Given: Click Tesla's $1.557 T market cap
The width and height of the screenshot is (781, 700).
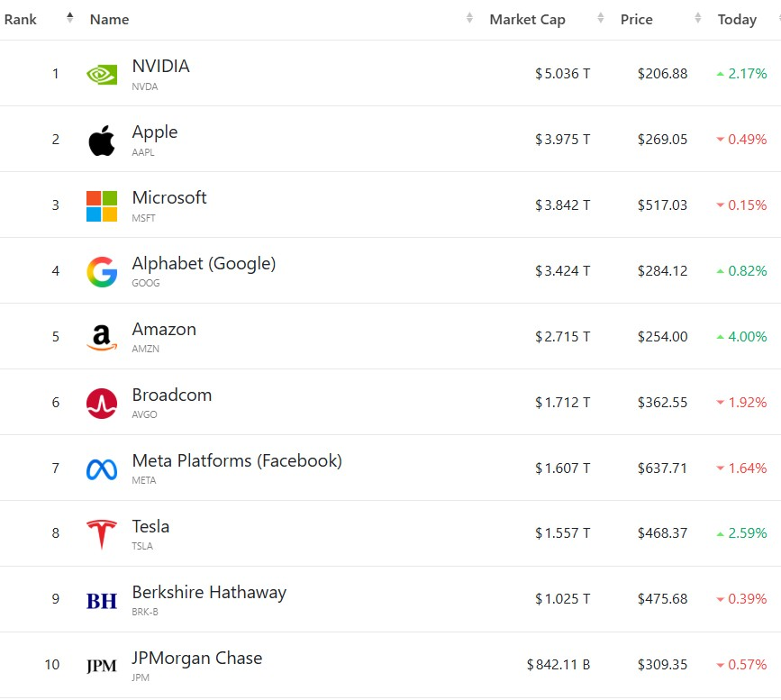Looking at the screenshot, I should click(562, 533).
